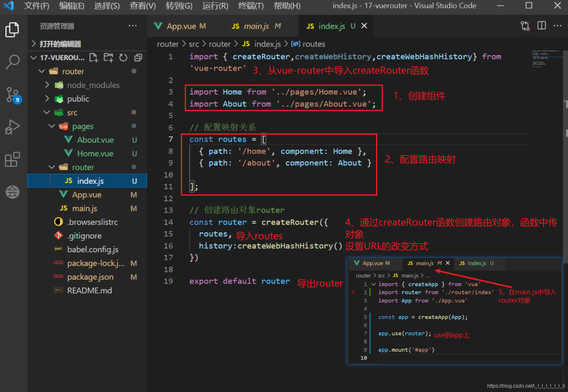Screen dimensions: 568x392
Task: Open App.vue in the file tree
Action: [87, 194]
